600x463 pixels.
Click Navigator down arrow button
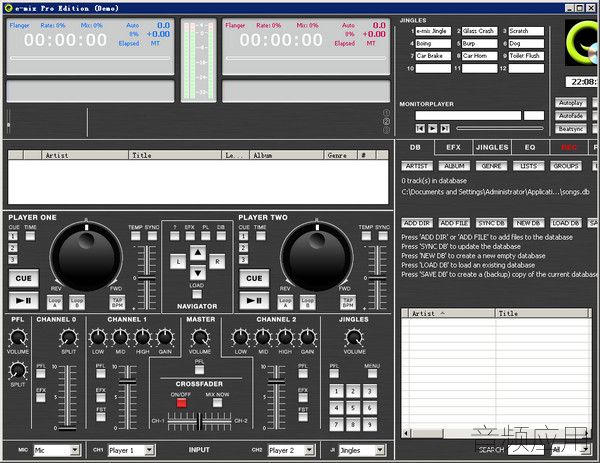click(x=198, y=273)
